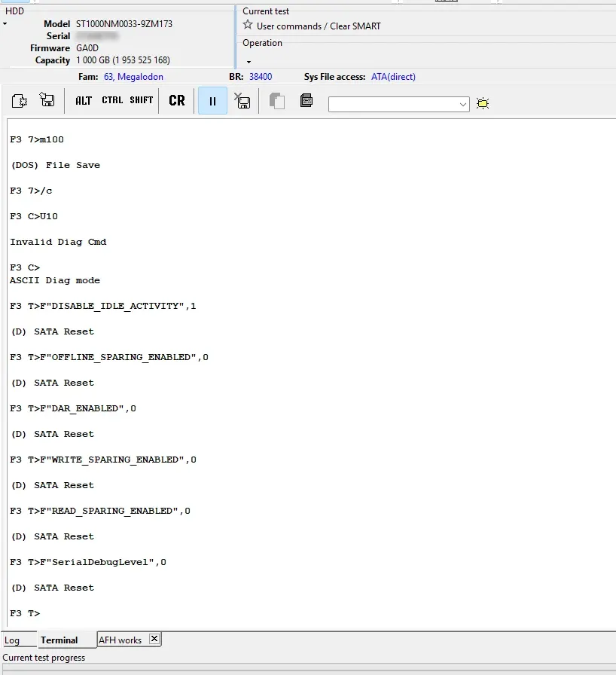
Task: Click the capacity 1 000 GB value
Action: pos(123,60)
